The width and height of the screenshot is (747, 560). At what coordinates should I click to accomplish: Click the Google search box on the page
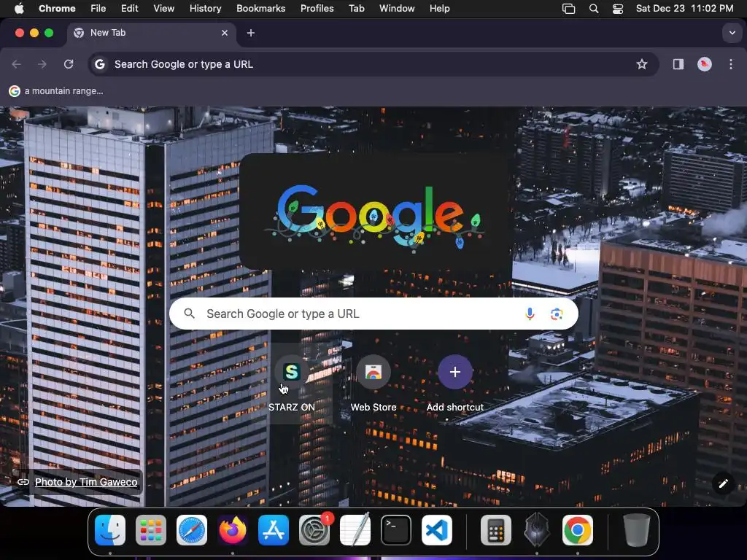click(x=373, y=314)
